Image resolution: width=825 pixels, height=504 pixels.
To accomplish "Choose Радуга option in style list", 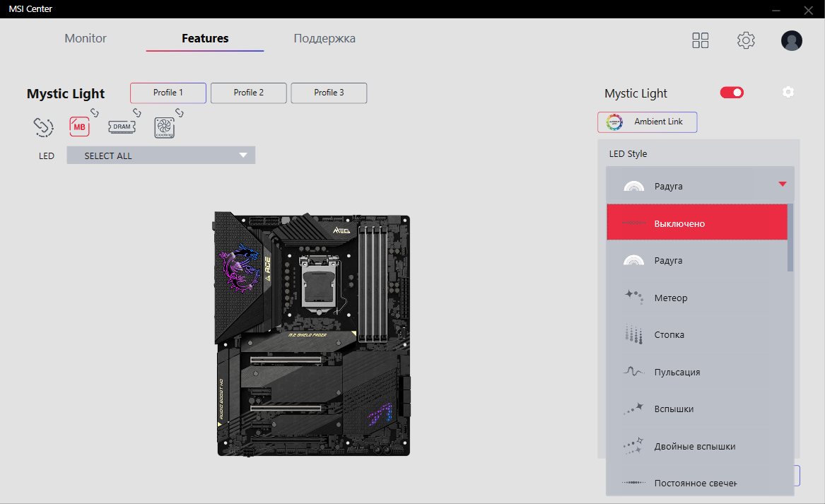I will [697, 260].
